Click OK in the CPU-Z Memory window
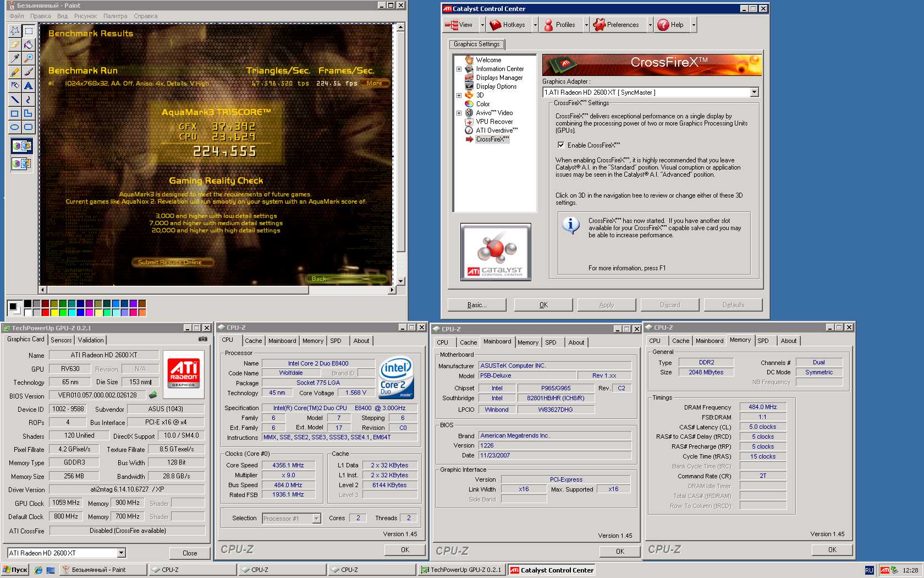The width and height of the screenshot is (924, 578). [x=832, y=550]
